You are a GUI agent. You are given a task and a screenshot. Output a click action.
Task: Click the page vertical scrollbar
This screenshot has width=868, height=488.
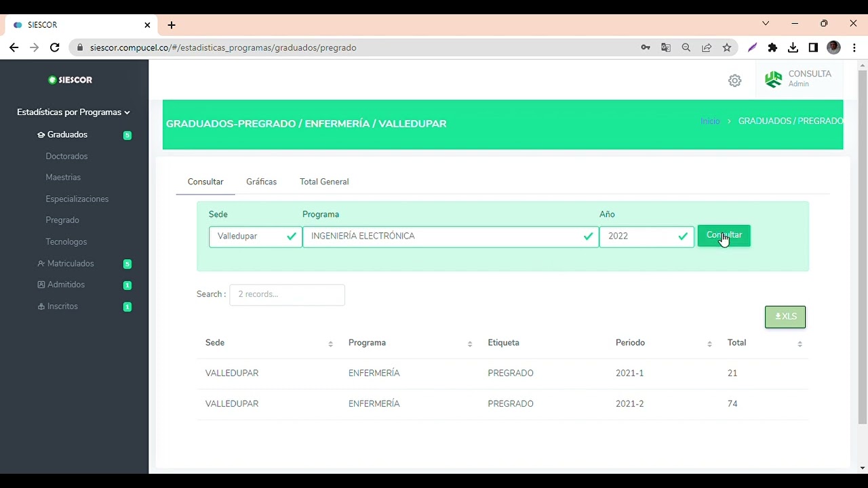point(863,247)
